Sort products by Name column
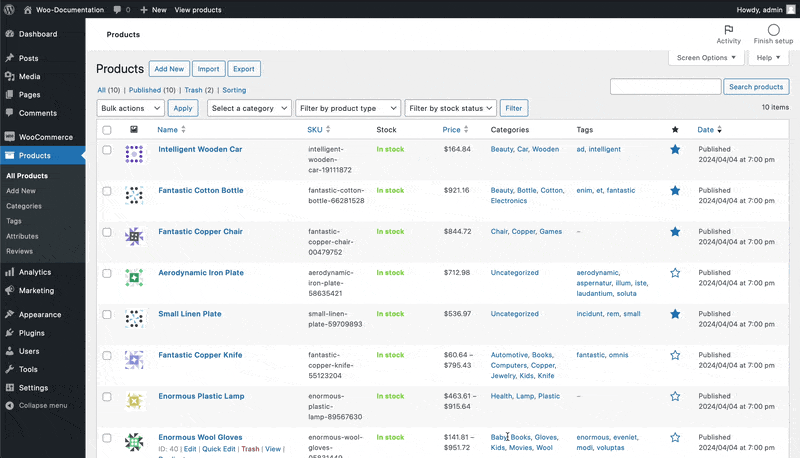The image size is (800, 458). click(171, 130)
